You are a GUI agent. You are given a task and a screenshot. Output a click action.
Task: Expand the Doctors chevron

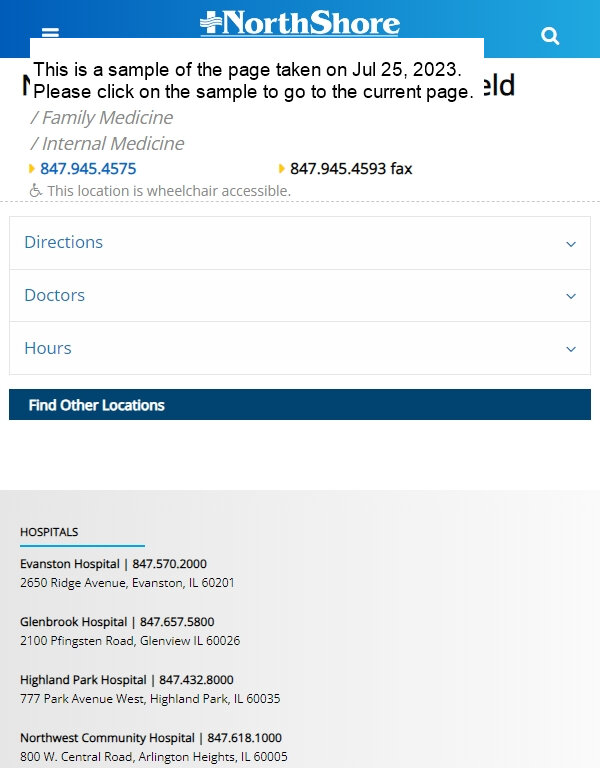(571, 296)
